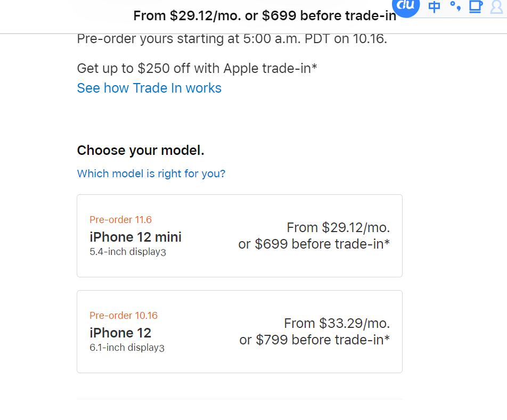This screenshot has height=420, width=507.
Task: Open the cup-shaped IME toolbox icon
Action: click(x=475, y=6)
